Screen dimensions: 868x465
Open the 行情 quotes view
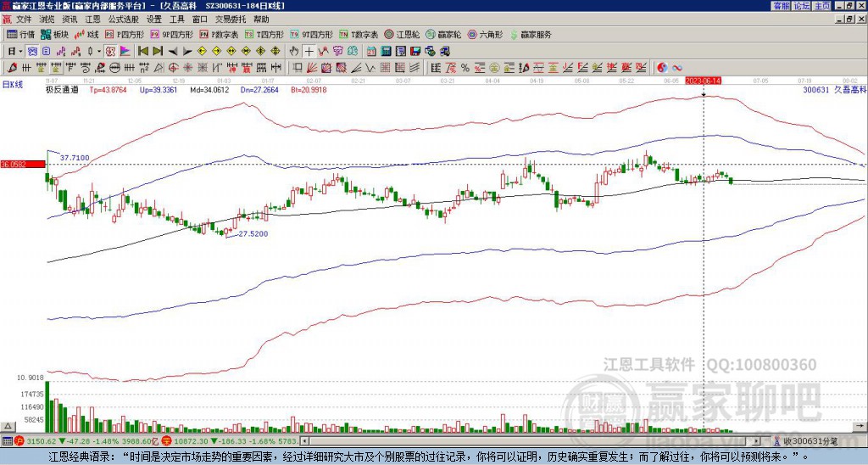21,34
